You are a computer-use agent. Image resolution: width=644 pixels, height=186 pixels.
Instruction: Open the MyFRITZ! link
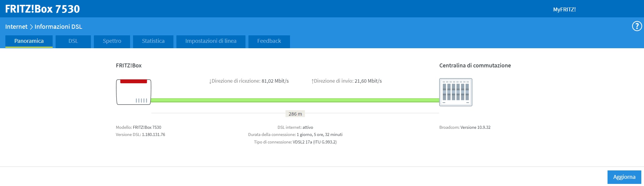tap(564, 10)
